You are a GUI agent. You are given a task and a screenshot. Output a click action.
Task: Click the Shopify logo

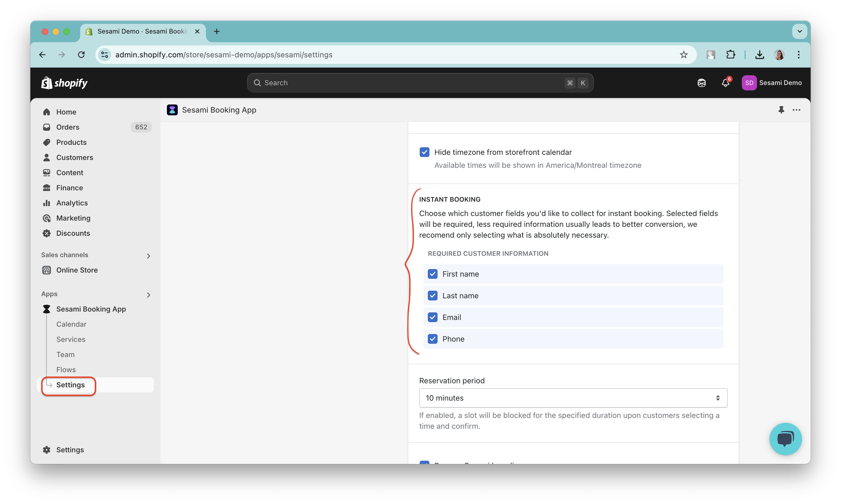tap(64, 83)
